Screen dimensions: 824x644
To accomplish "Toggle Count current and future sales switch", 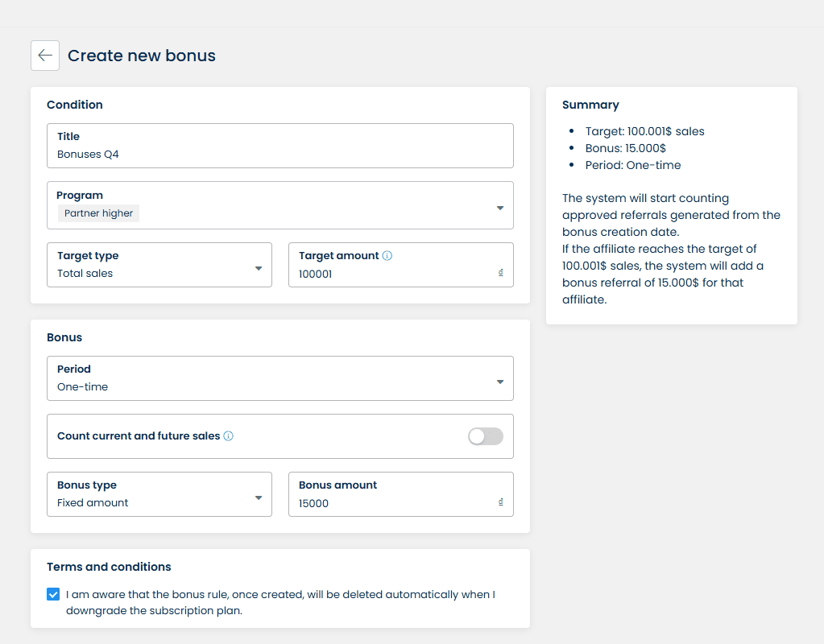I will coord(486,436).
